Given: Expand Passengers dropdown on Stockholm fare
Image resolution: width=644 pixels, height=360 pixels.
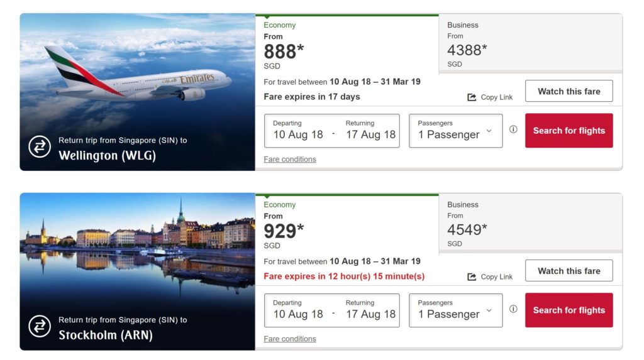Looking at the screenshot, I should [455, 310].
